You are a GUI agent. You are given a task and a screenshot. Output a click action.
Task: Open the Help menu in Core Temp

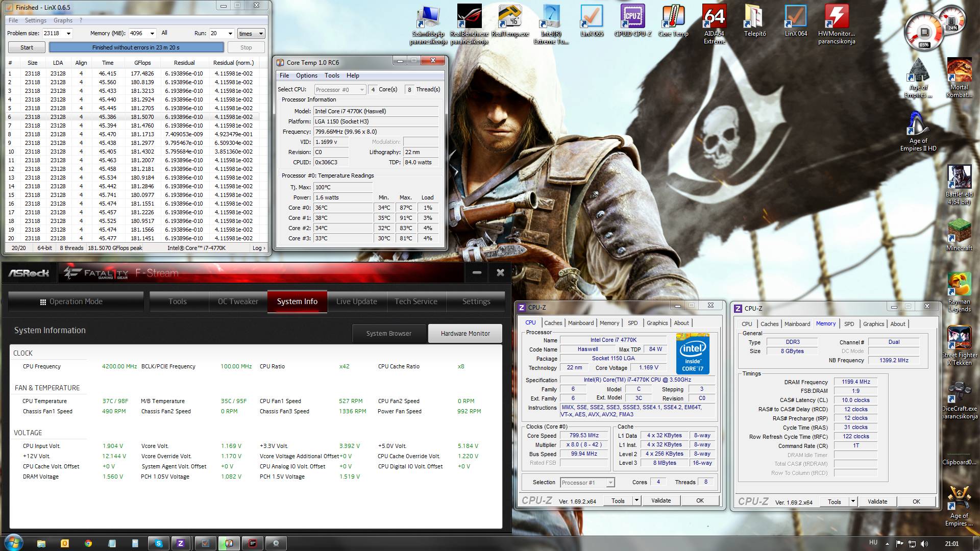[x=353, y=76]
